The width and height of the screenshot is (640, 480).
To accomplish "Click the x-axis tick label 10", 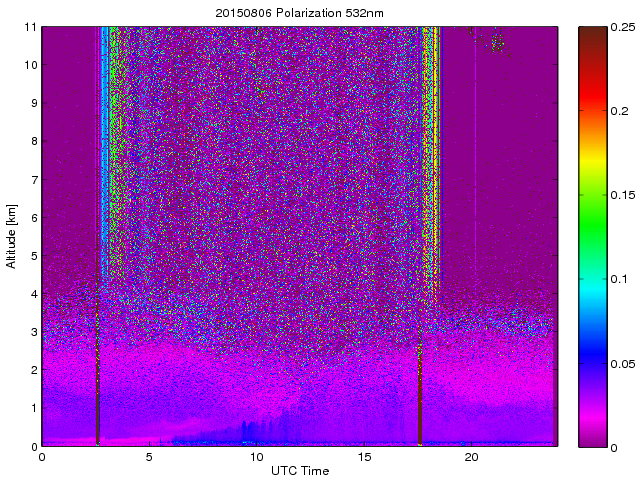I will [x=256, y=457].
